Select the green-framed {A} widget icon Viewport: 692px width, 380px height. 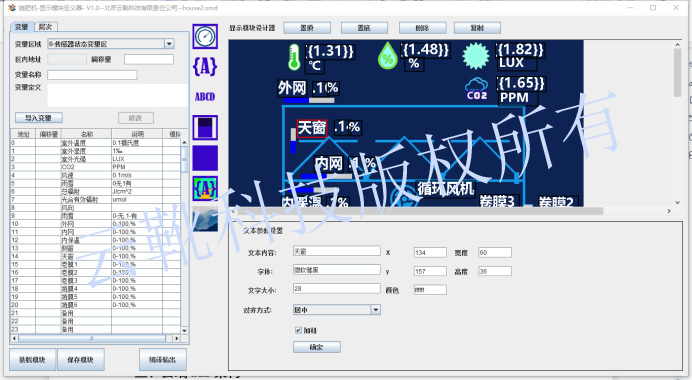205,188
